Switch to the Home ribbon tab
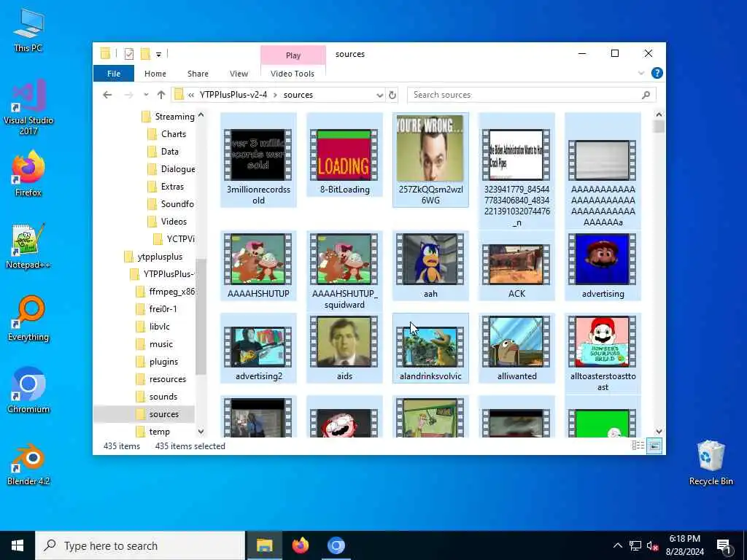The image size is (747, 560). [x=155, y=74]
